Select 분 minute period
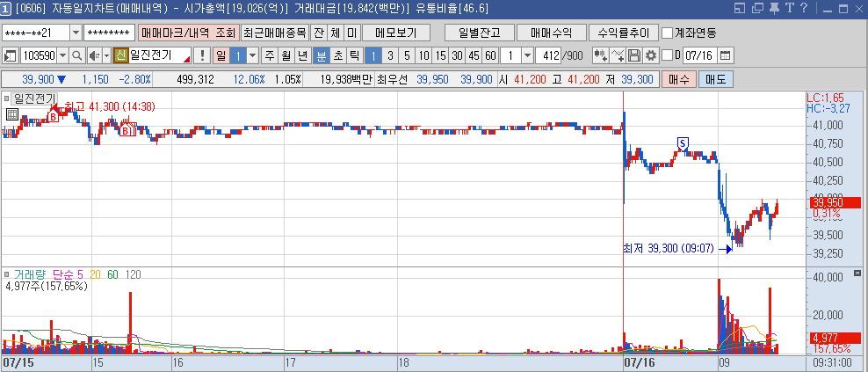 coord(321,55)
